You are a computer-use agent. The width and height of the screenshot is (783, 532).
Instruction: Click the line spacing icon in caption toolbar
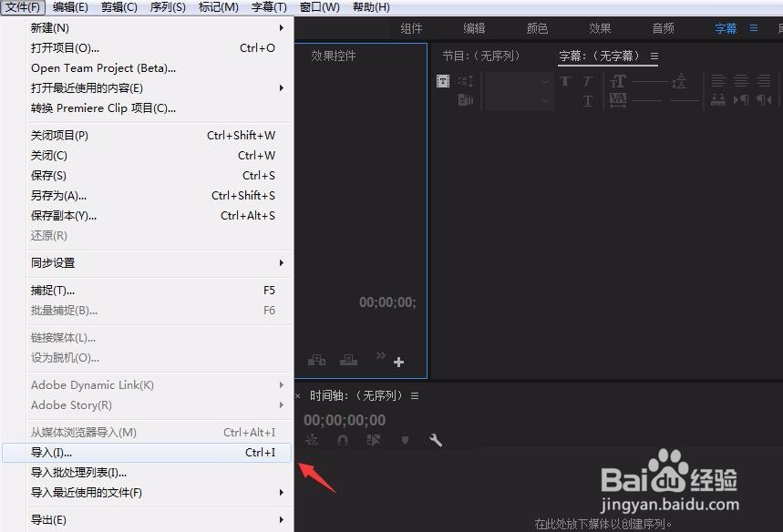[466, 81]
